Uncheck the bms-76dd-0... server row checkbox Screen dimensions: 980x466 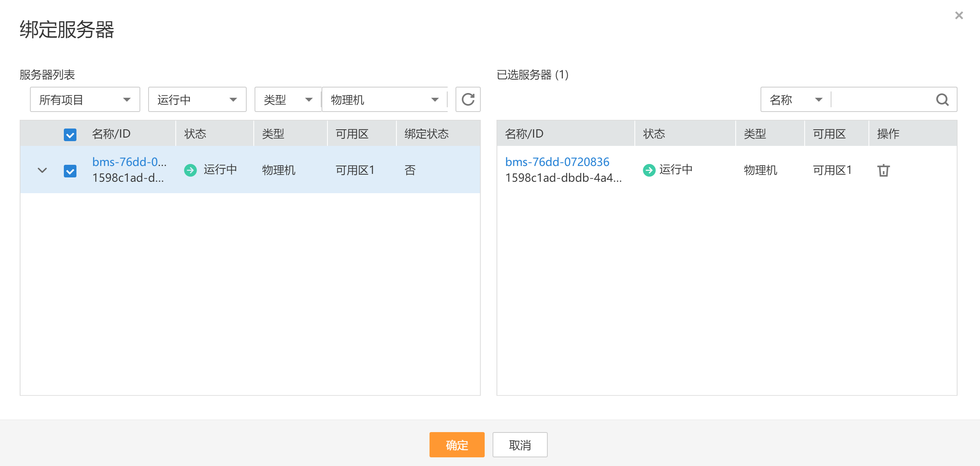click(x=70, y=171)
